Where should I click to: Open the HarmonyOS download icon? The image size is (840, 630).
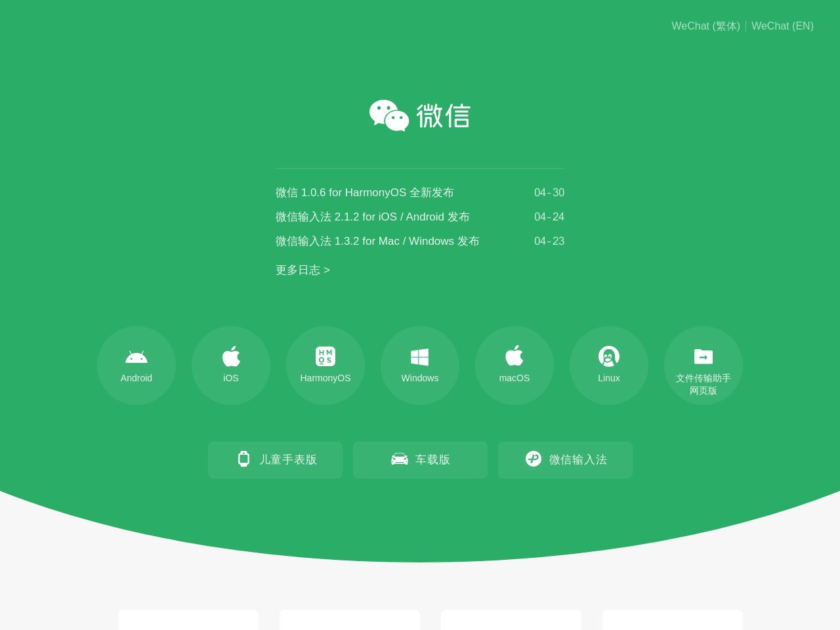pyautogui.click(x=325, y=356)
